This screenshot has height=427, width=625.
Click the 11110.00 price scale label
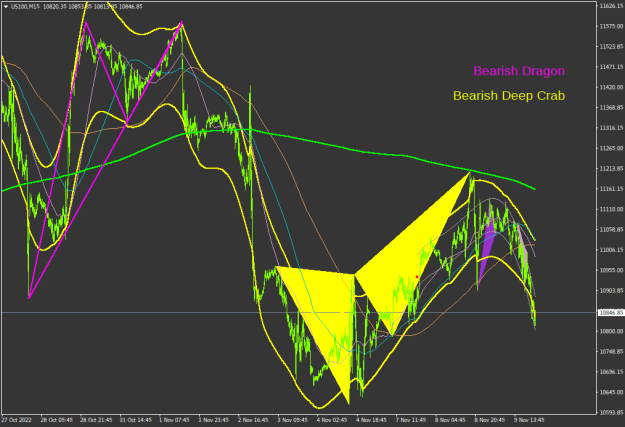click(611, 209)
